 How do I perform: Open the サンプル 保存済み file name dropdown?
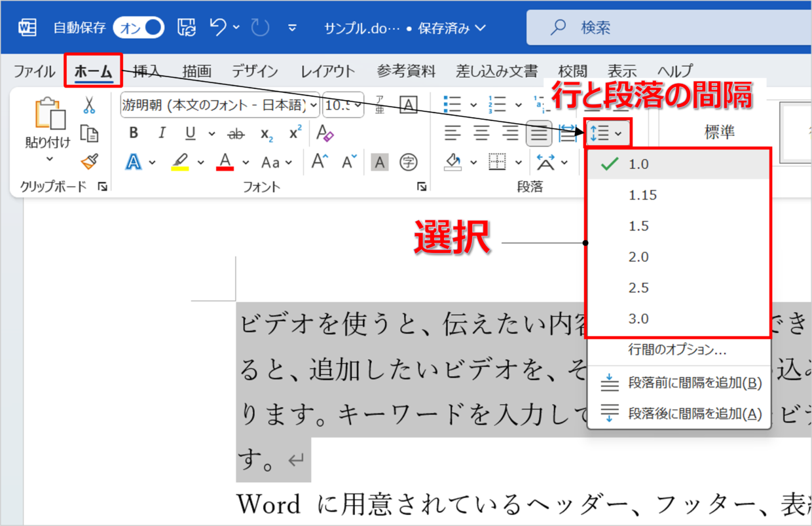405,28
